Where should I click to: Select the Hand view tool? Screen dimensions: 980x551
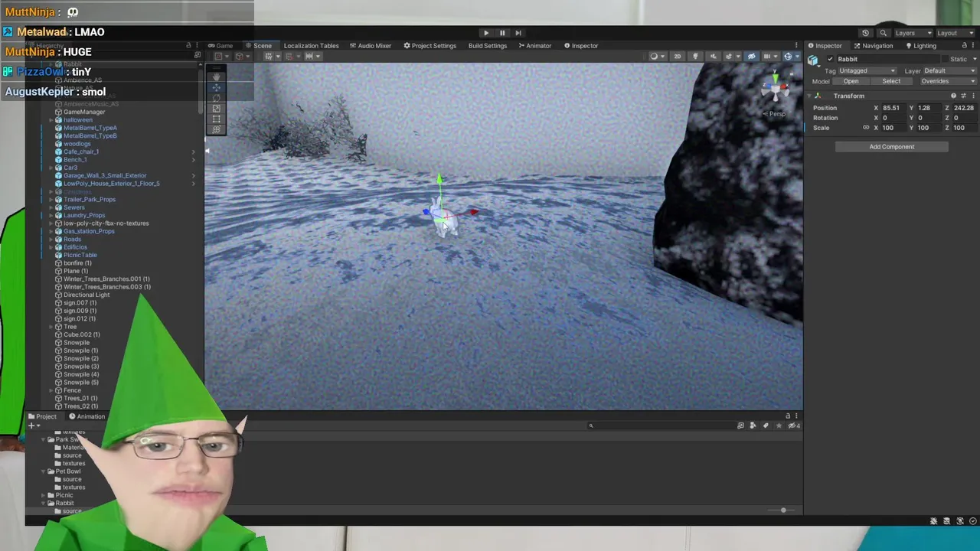(217, 77)
